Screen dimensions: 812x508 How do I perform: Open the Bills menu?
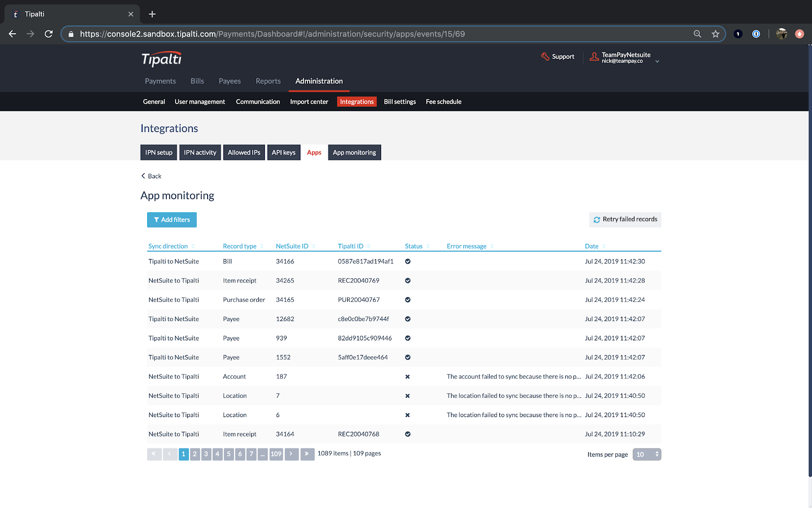[x=197, y=81]
